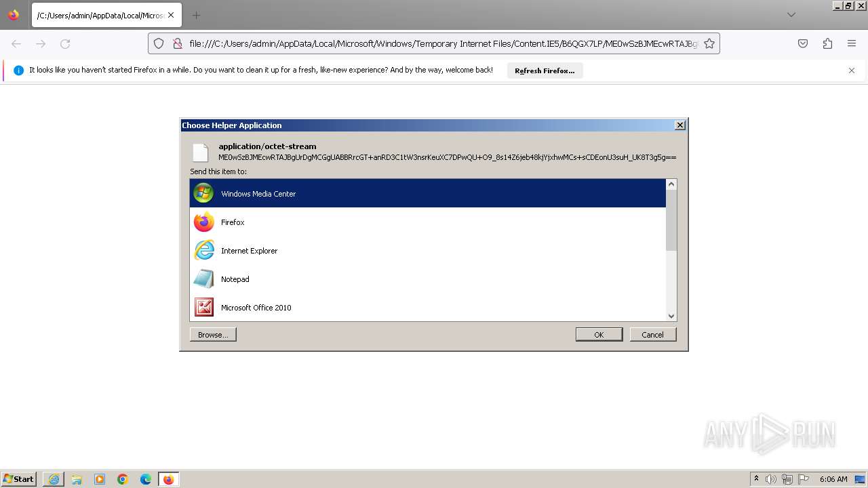
Task: Click the Browse button
Action: pyautogui.click(x=213, y=334)
